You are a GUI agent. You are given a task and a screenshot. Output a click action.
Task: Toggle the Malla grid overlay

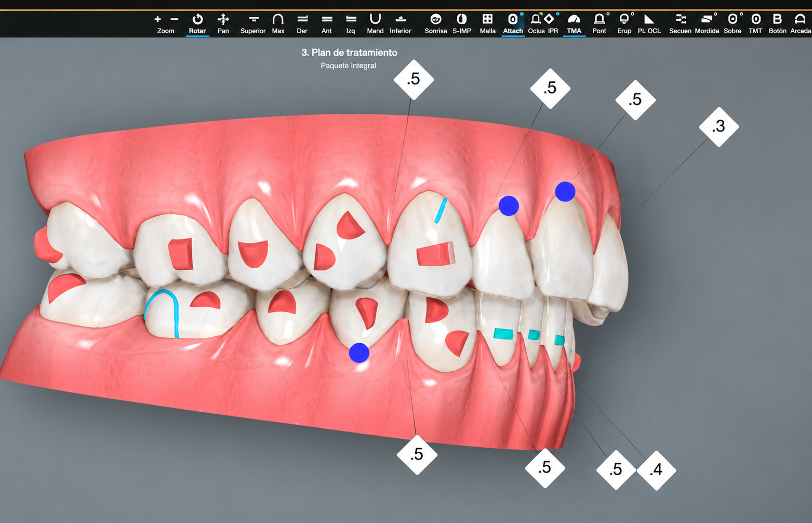[487, 24]
